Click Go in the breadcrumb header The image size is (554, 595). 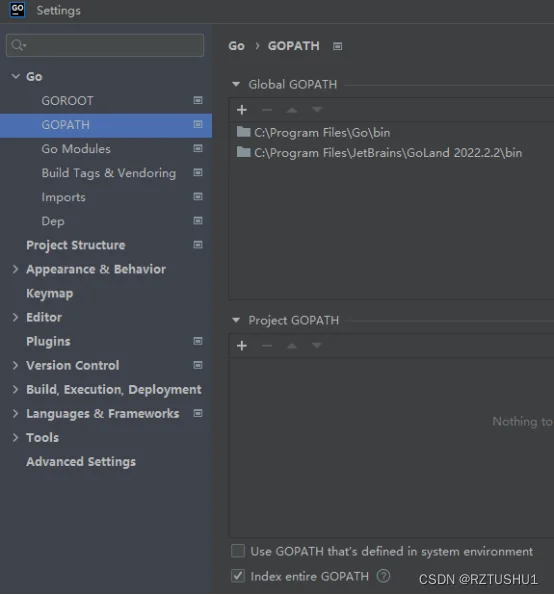(x=236, y=46)
